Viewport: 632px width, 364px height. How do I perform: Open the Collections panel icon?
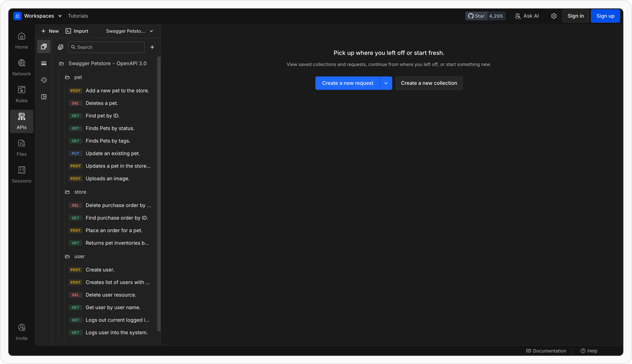[x=44, y=47]
